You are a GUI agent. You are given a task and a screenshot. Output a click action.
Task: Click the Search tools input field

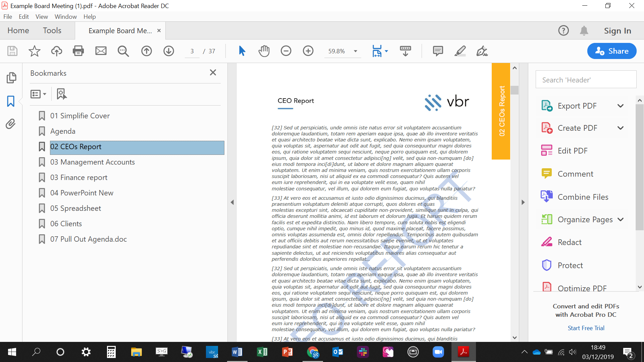point(586,80)
